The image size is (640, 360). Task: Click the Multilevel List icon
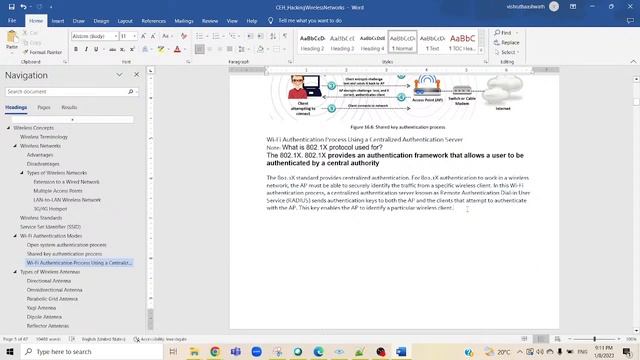[x=232, y=36]
